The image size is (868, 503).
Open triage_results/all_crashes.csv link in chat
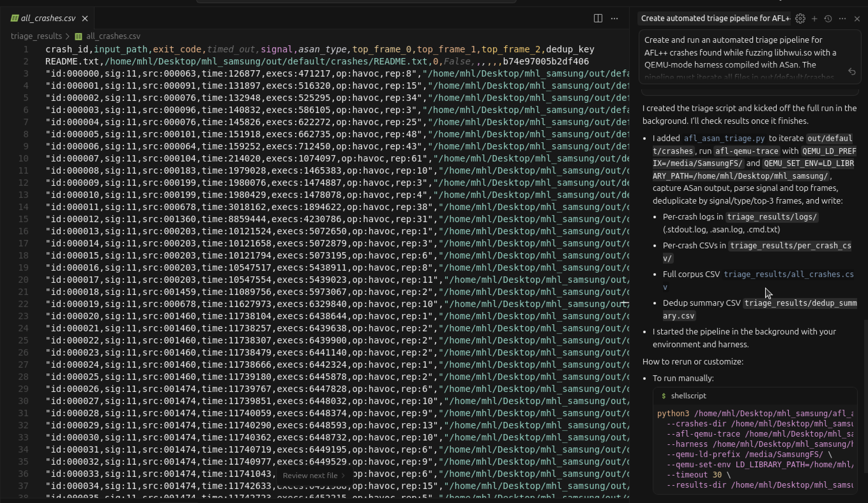coord(788,274)
